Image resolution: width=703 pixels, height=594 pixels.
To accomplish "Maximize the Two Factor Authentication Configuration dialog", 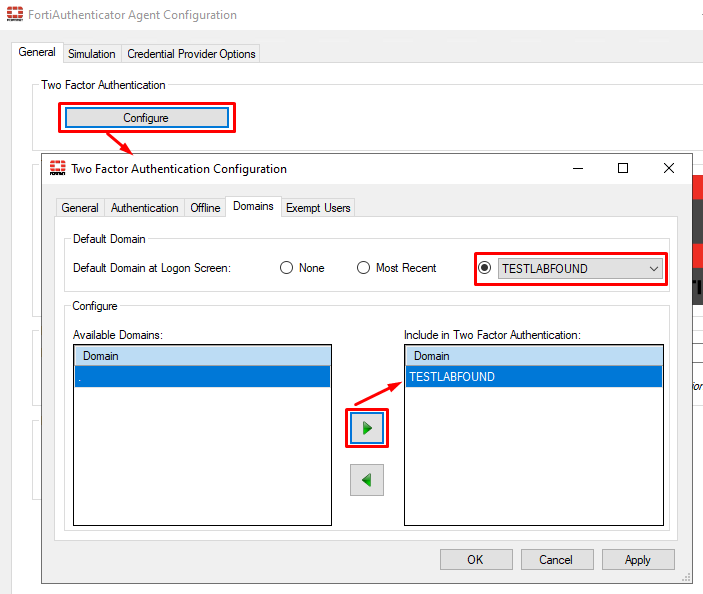I will pyautogui.click(x=623, y=168).
